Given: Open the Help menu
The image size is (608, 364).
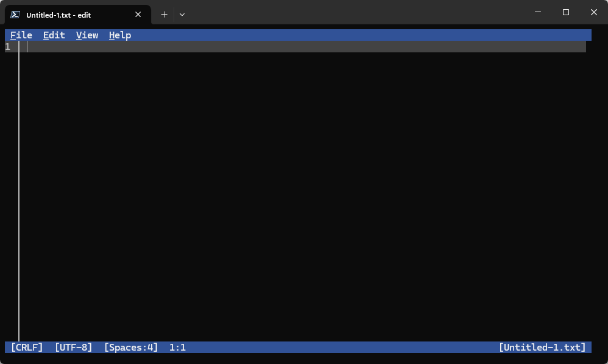Looking at the screenshot, I should (119, 35).
